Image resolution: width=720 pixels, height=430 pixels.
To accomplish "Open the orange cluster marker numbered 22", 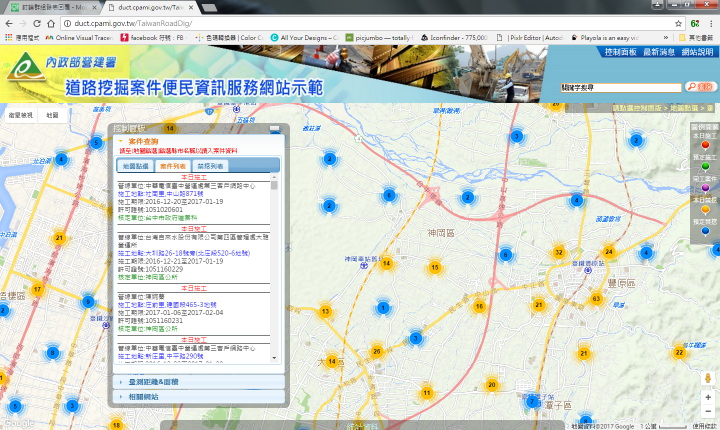I will [679, 352].
